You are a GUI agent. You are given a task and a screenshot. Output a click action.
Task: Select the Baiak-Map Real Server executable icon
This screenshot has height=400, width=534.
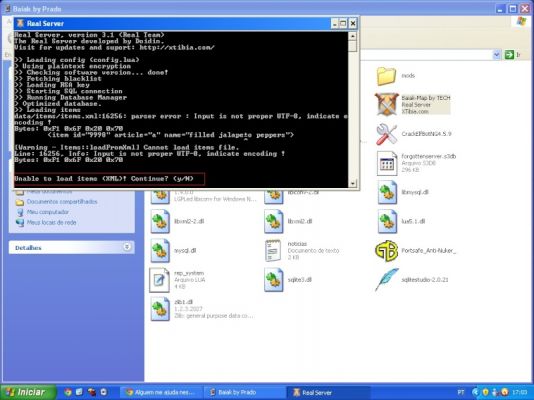click(x=387, y=104)
